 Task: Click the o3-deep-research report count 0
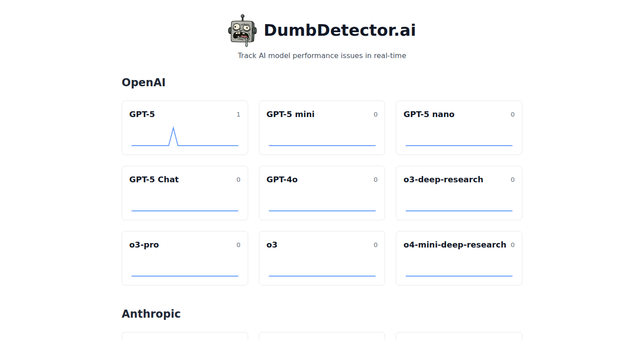[x=513, y=180]
